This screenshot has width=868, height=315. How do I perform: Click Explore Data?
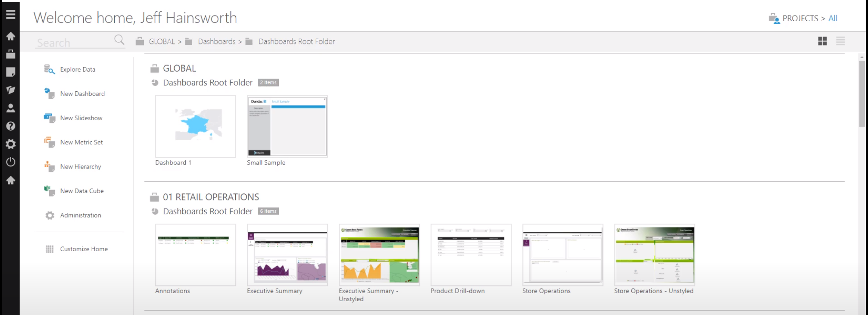78,69
